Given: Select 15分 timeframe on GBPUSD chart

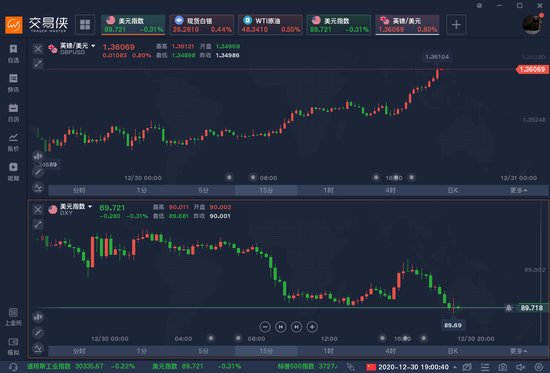Looking at the screenshot, I should 266,190.
